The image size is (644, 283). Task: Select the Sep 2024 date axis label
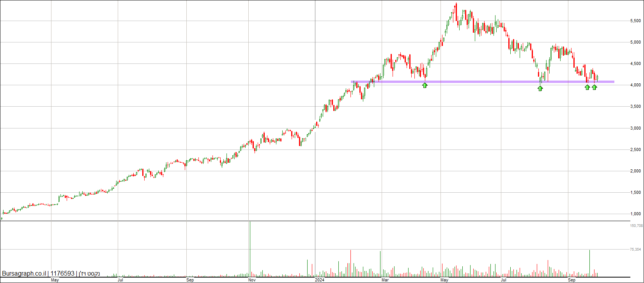(x=572, y=280)
